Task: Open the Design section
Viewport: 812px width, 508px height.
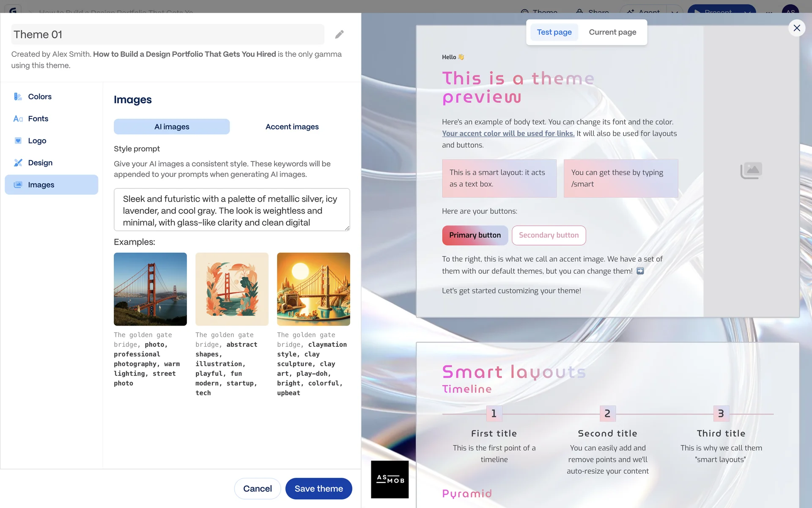Action: tap(40, 163)
